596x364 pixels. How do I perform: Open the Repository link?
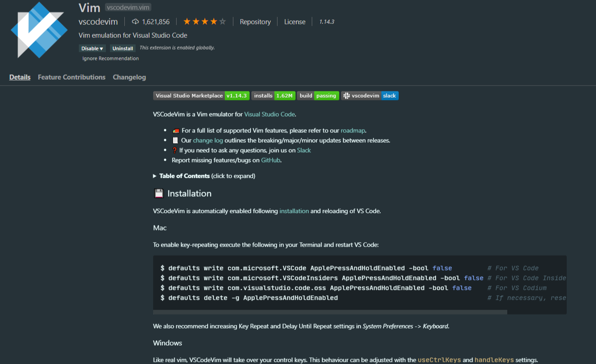(x=255, y=22)
